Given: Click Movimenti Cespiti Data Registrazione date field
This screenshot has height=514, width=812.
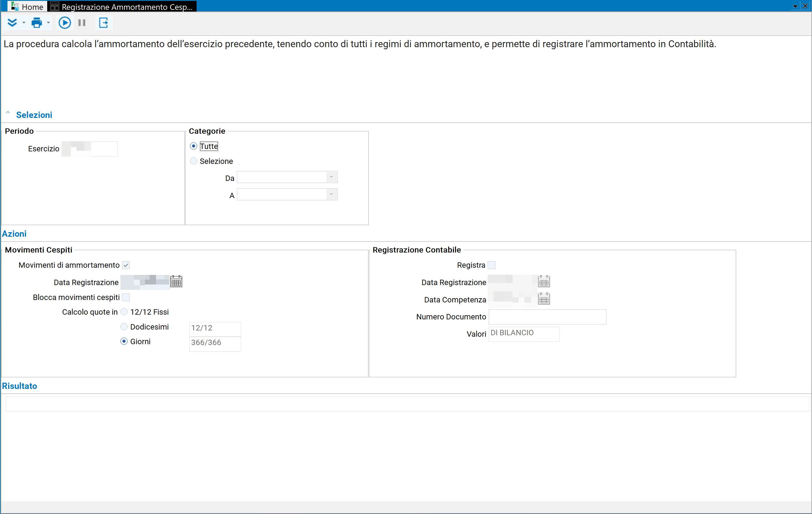Looking at the screenshot, I should click(x=145, y=282).
